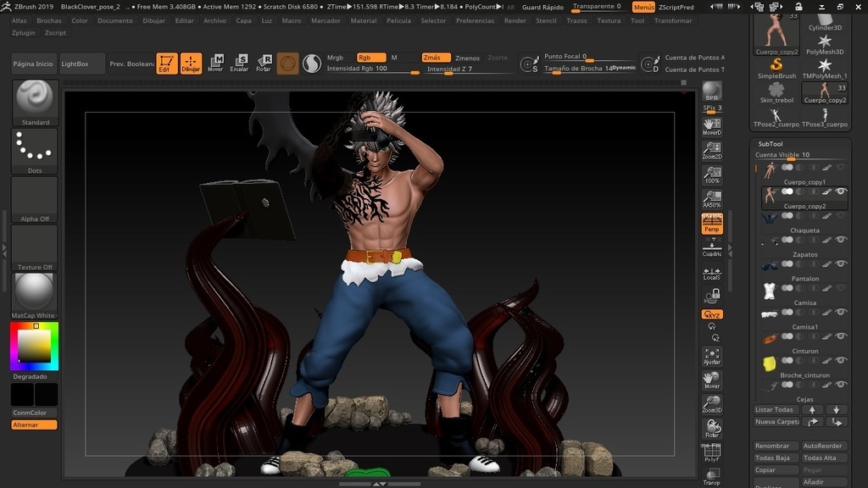Open the Archivo menu

pos(214,20)
